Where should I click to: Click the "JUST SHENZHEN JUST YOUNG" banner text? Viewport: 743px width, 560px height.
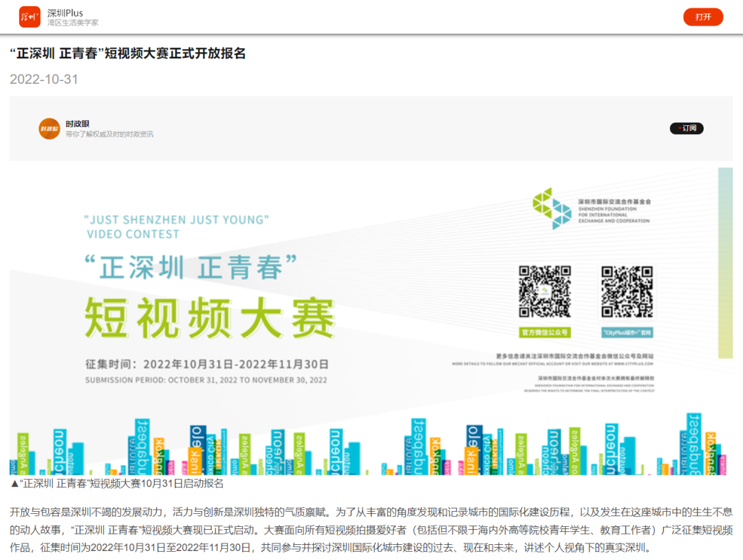tap(176, 220)
